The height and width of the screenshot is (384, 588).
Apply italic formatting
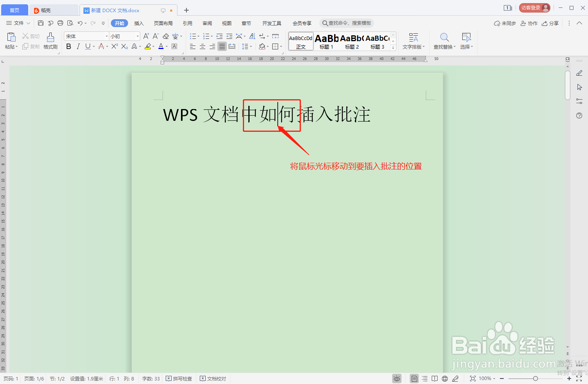pyautogui.click(x=78, y=47)
